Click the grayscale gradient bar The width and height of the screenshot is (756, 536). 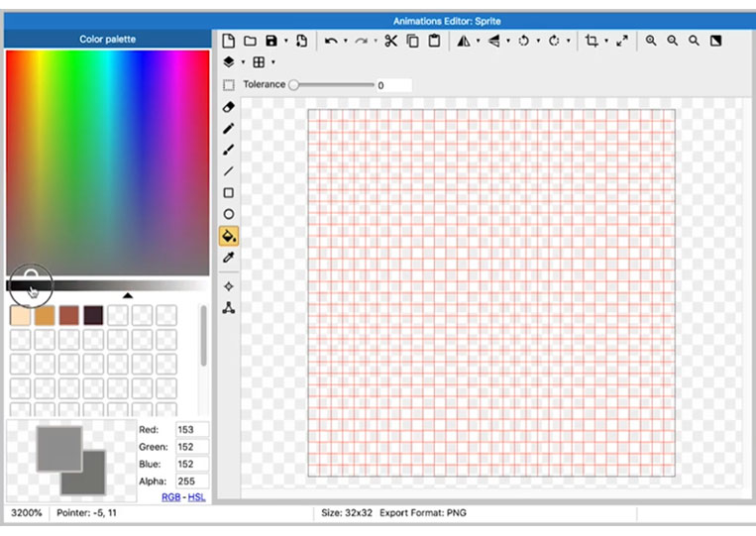(108, 285)
